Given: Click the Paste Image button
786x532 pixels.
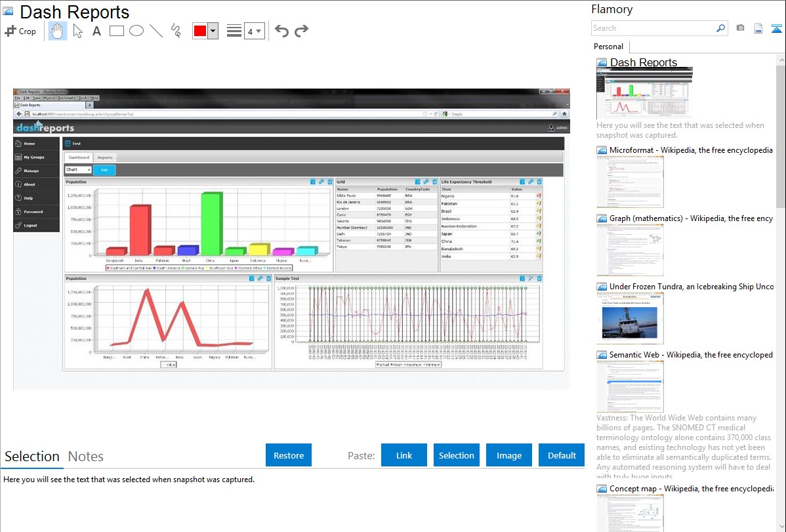Looking at the screenshot, I should 508,455.
